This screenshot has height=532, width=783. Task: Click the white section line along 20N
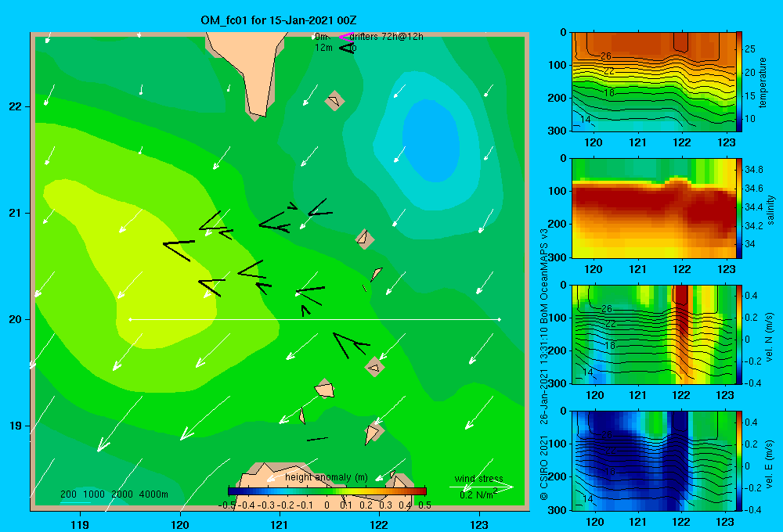315,319
